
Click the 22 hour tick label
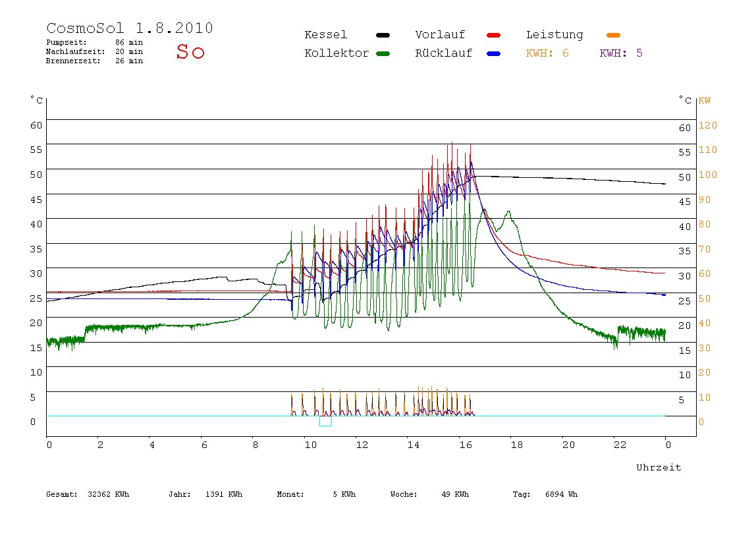(x=620, y=445)
